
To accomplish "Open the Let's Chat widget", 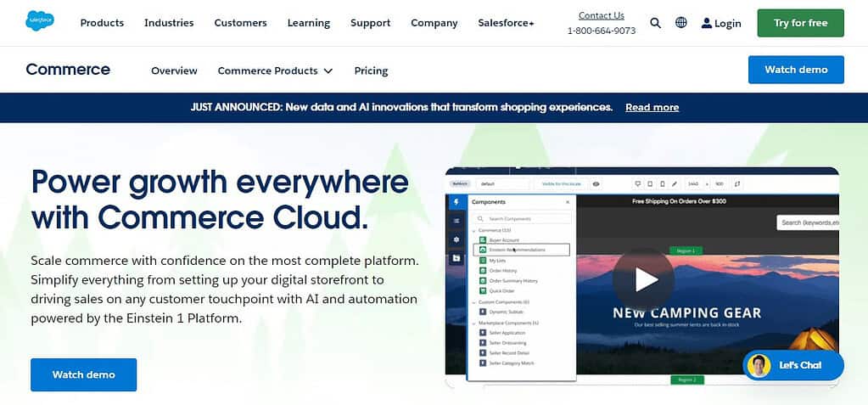I will (793, 365).
